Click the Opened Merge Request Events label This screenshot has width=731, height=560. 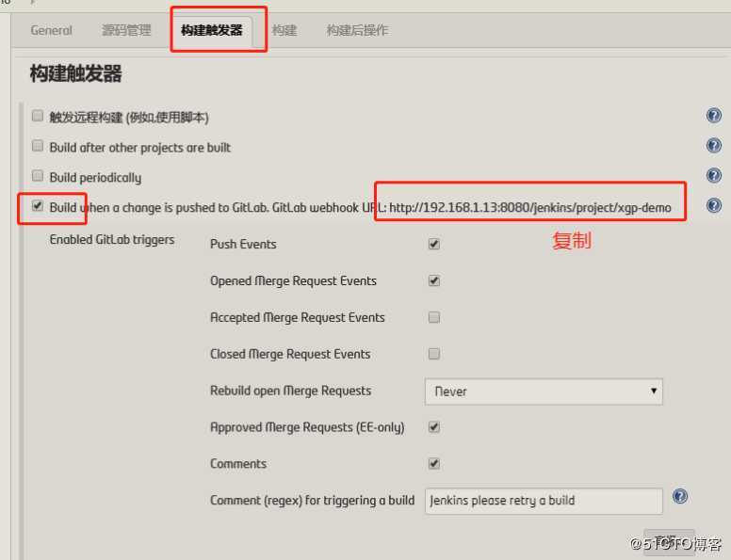pos(293,280)
